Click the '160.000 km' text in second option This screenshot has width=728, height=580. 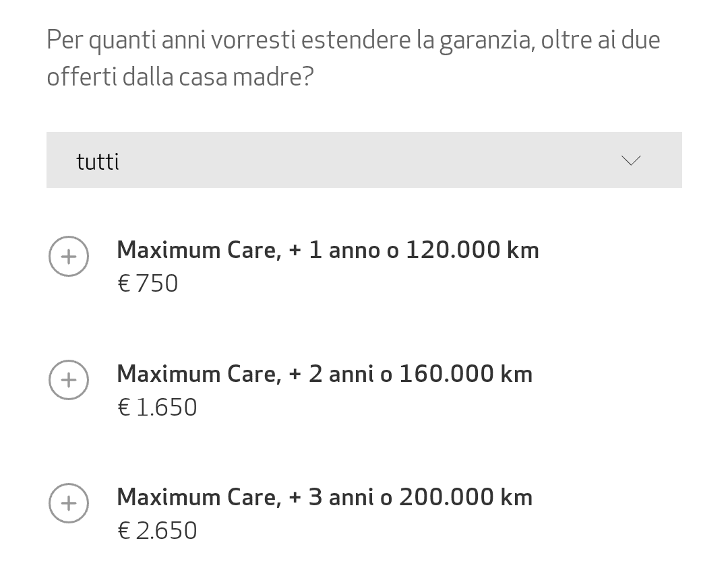pos(466,374)
